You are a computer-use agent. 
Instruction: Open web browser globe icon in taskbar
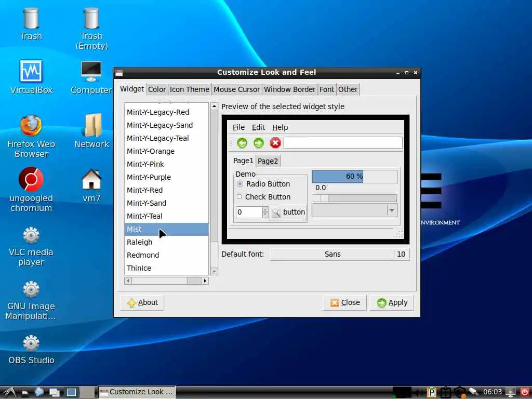click(x=39, y=392)
